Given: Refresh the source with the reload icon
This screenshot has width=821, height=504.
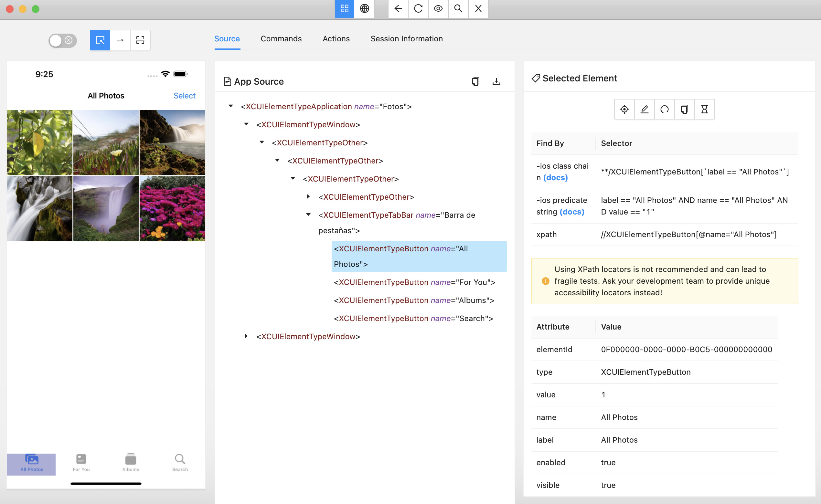Looking at the screenshot, I should point(418,9).
